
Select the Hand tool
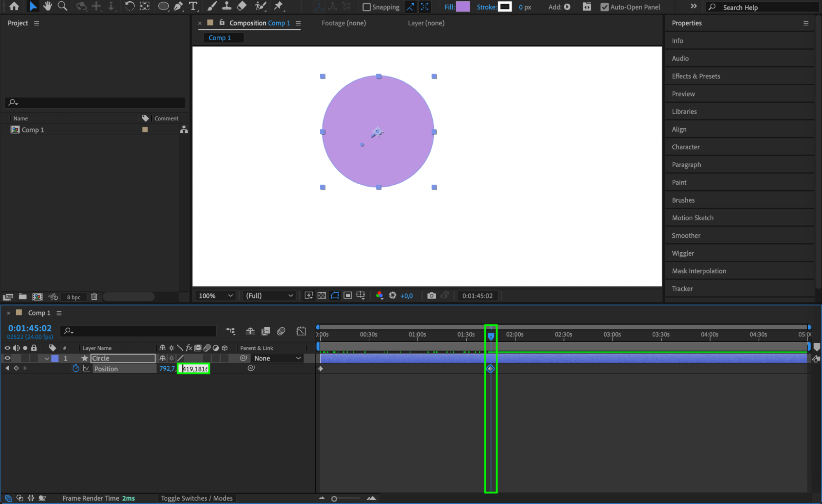48,6
